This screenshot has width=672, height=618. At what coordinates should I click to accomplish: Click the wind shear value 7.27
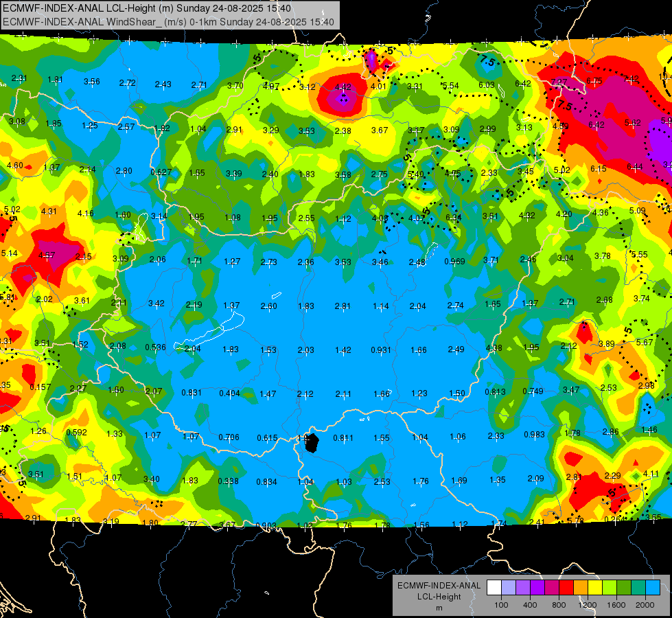559,82
